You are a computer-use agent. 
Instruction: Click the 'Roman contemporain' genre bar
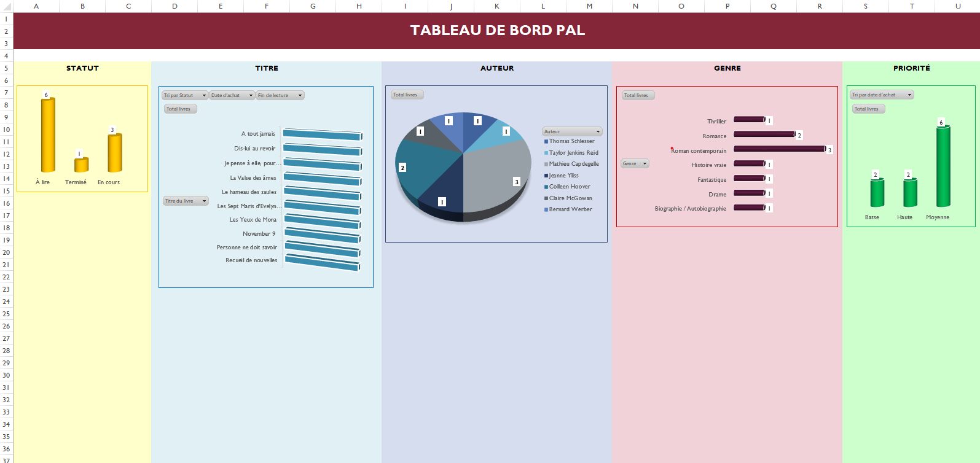click(x=779, y=149)
